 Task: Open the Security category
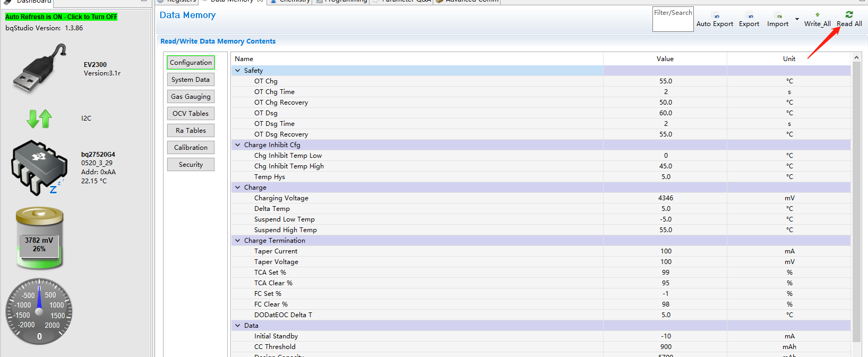coord(191,165)
